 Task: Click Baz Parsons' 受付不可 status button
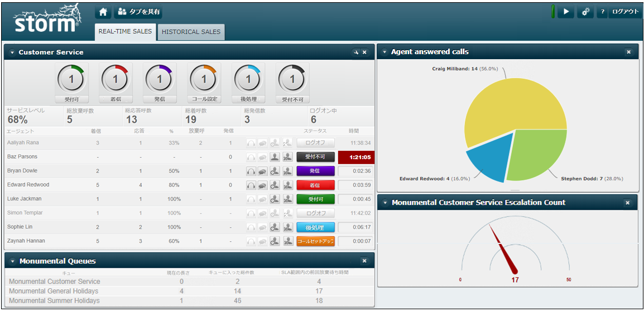coord(315,157)
